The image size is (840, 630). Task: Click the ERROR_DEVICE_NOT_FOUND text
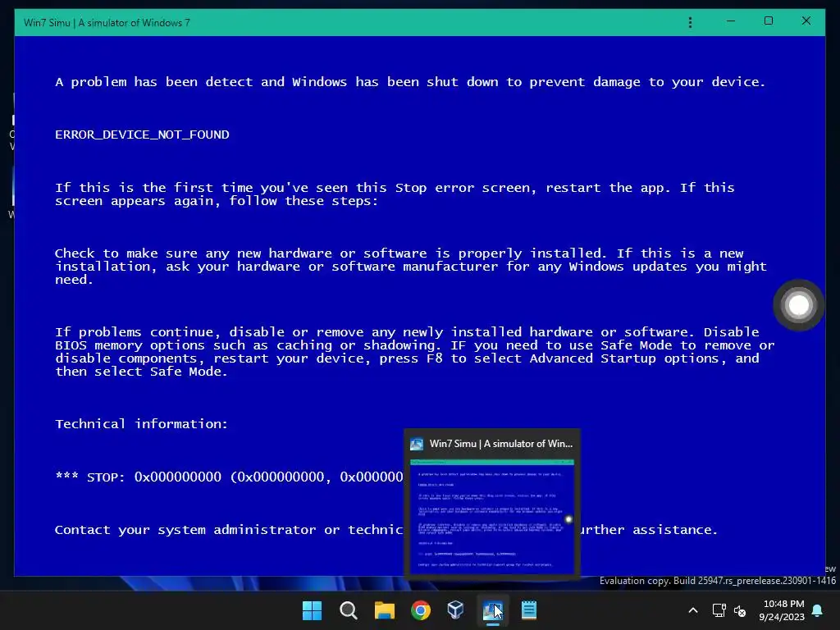coord(142,135)
